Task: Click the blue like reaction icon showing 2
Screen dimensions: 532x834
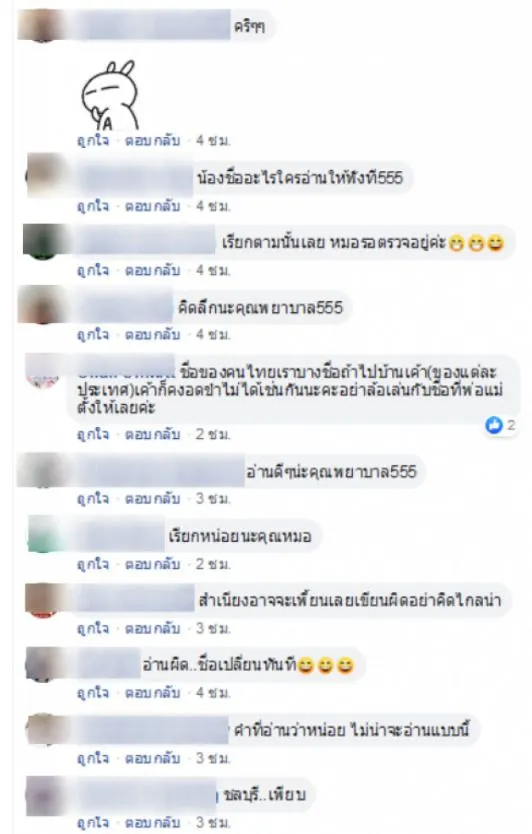Action: point(495,425)
